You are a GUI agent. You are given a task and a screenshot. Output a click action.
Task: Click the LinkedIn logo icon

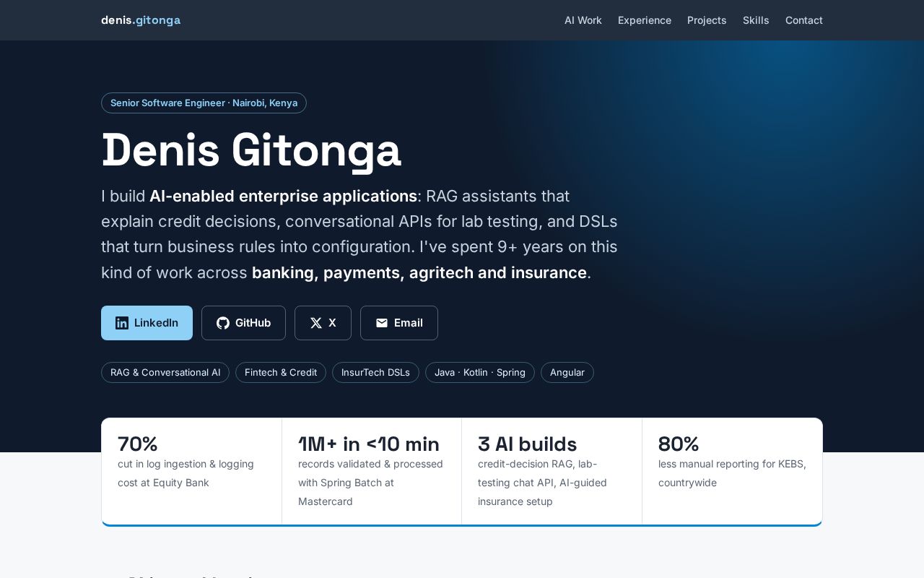[x=122, y=323]
